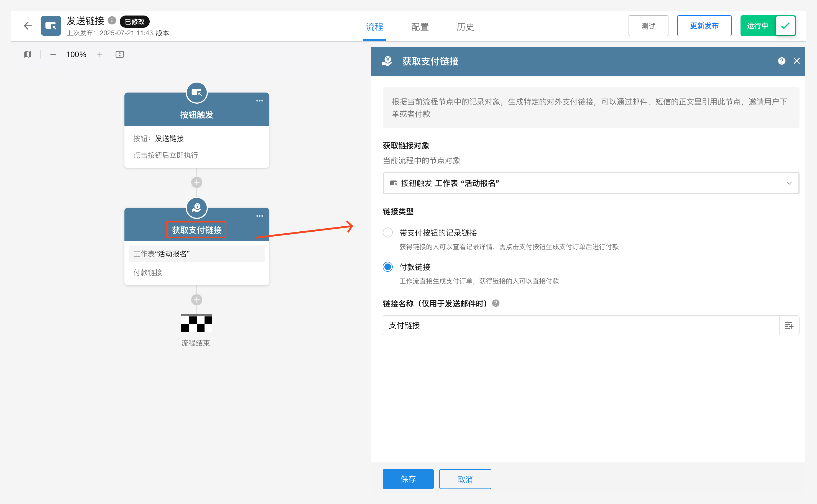Click the back arrow icon
817x504 pixels.
click(x=28, y=26)
